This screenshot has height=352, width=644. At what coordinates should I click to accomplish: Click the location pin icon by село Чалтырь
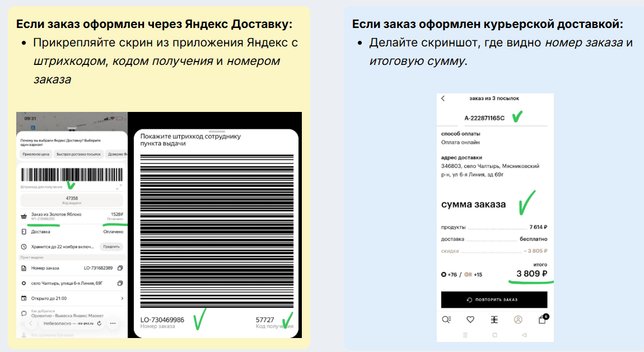pos(24,283)
